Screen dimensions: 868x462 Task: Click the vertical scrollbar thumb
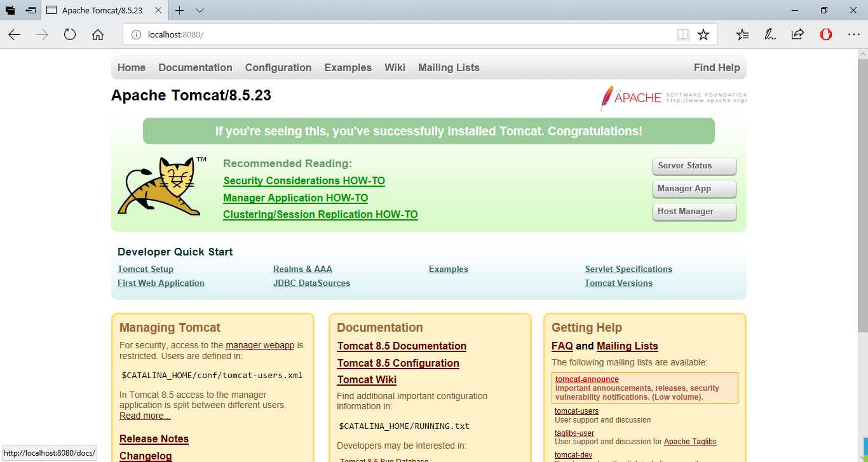coord(863,195)
